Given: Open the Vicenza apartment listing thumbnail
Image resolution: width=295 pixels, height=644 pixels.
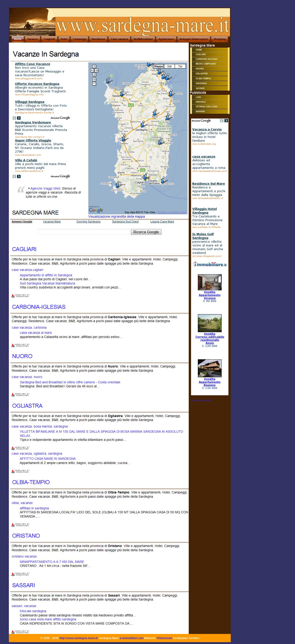Looking at the screenshot, I should pyautogui.click(x=210, y=282).
